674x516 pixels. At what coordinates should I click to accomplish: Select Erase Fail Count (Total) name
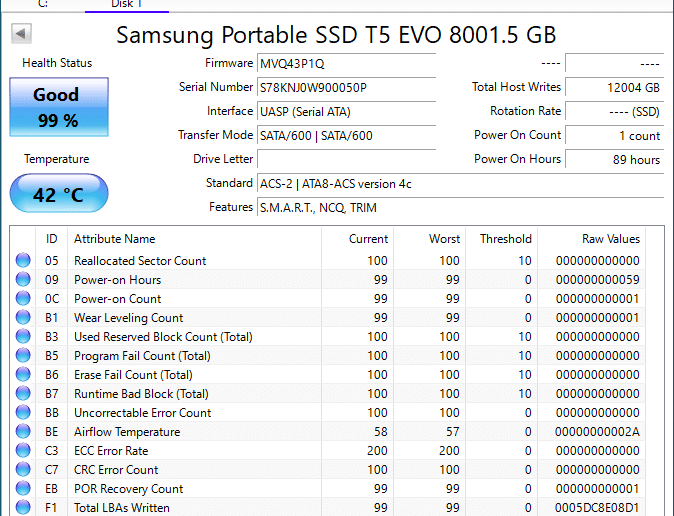[x=133, y=375]
